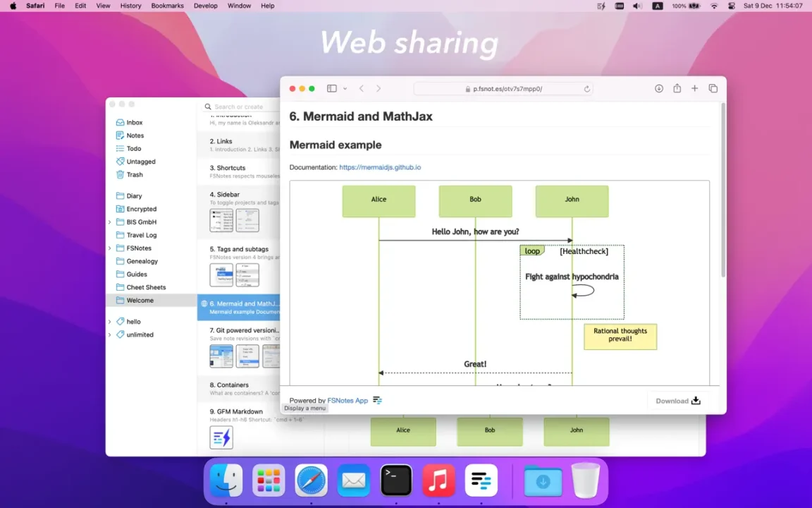
Task: Open the mermaidjs.github.io documentation link
Action: click(x=380, y=167)
